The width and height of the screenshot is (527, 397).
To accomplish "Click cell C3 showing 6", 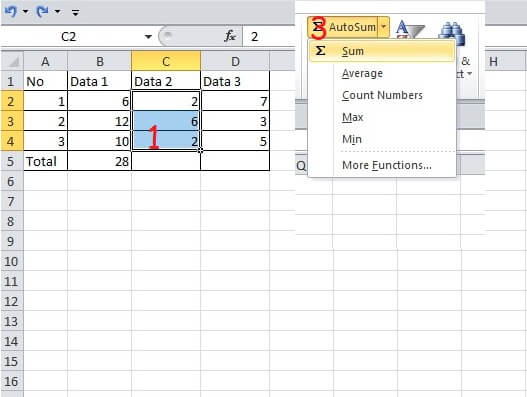I will 166,121.
